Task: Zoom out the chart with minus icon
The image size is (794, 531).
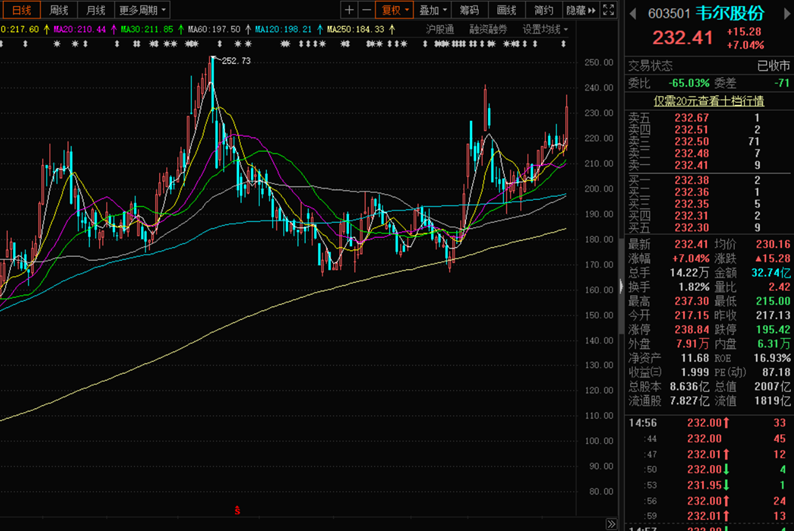Action: coord(366,10)
